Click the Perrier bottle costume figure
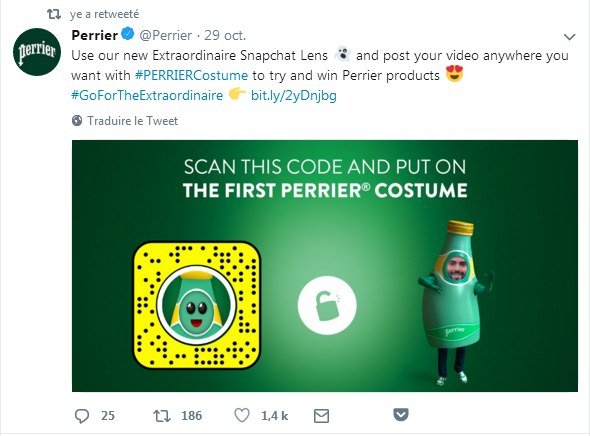 tap(455, 302)
